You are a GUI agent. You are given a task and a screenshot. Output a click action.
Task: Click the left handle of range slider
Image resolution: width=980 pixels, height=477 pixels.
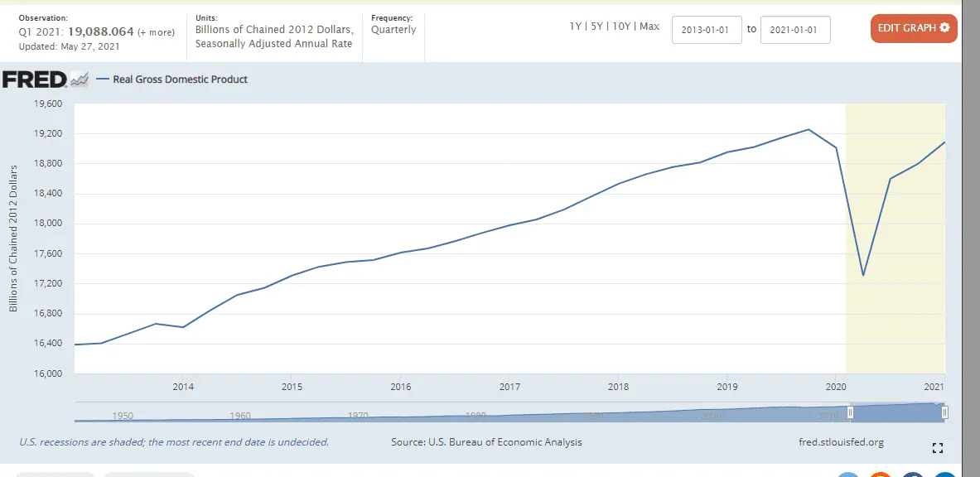850,412
